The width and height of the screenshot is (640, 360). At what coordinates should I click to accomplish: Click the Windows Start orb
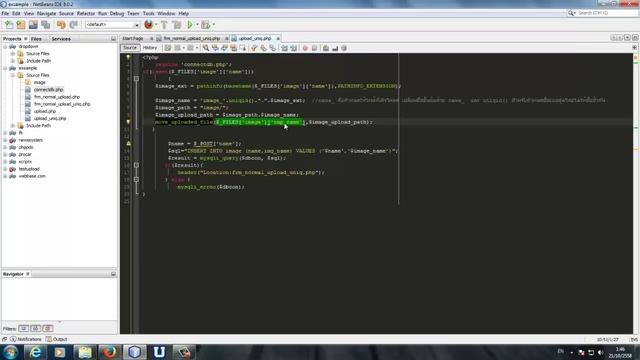[x=10, y=352]
